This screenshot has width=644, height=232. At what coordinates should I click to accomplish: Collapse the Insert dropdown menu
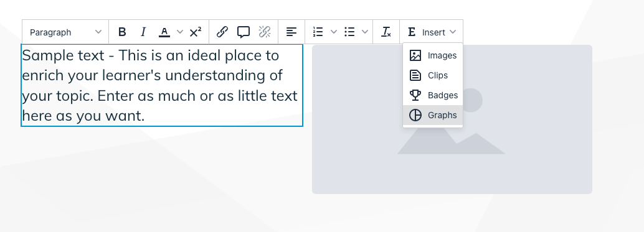432,32
